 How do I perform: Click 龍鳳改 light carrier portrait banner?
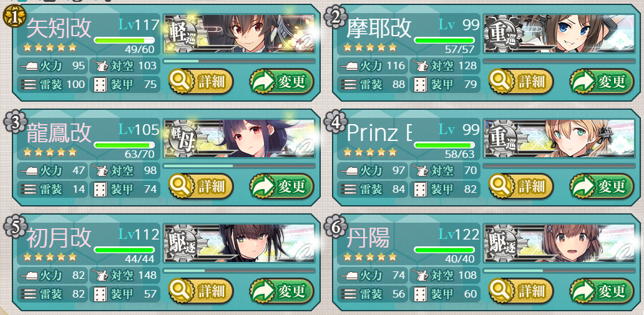(239, 139)
